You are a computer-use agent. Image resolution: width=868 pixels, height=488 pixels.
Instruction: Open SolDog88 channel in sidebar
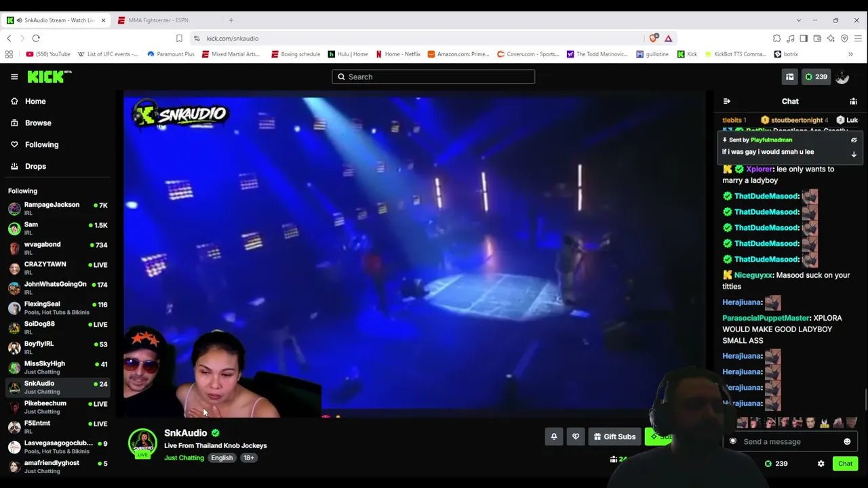pos(58,327)
